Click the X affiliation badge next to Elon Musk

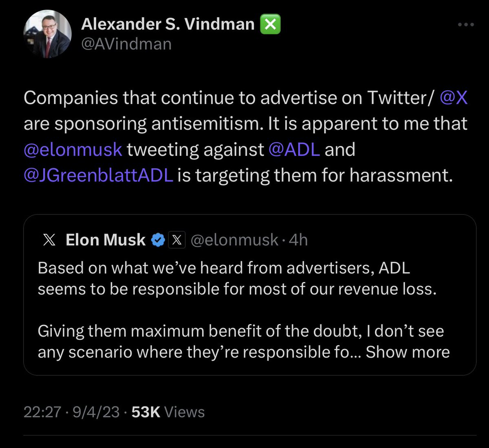point(177,240)
